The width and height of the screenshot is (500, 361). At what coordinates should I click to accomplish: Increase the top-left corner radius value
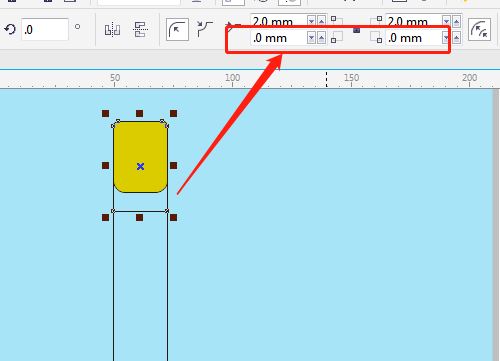pos(321,22)
